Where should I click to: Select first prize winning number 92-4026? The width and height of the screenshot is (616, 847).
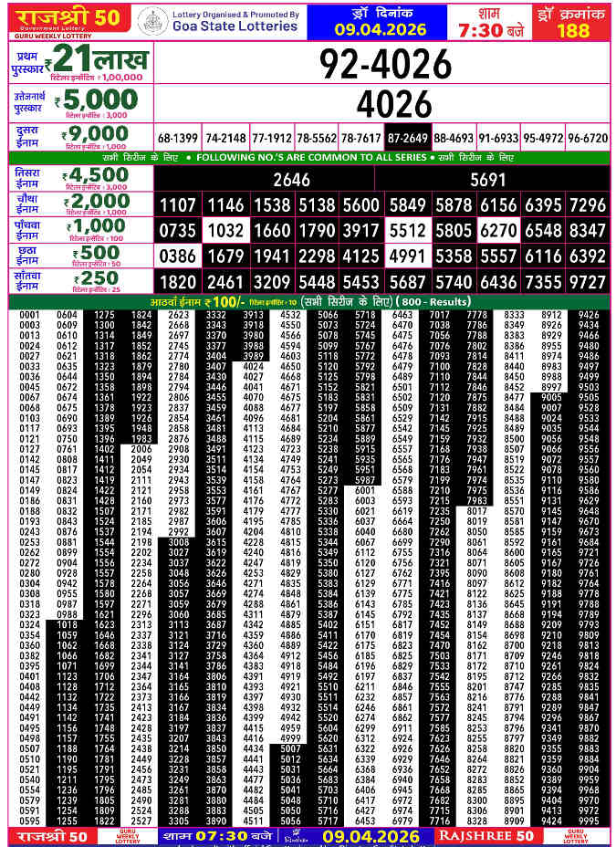tap(385, 64)
